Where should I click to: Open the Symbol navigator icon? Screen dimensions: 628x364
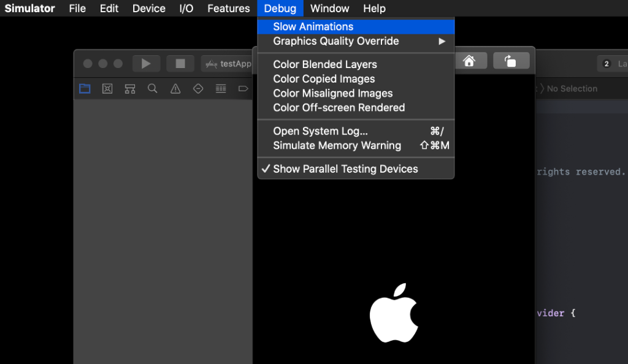tap(130, 88)
